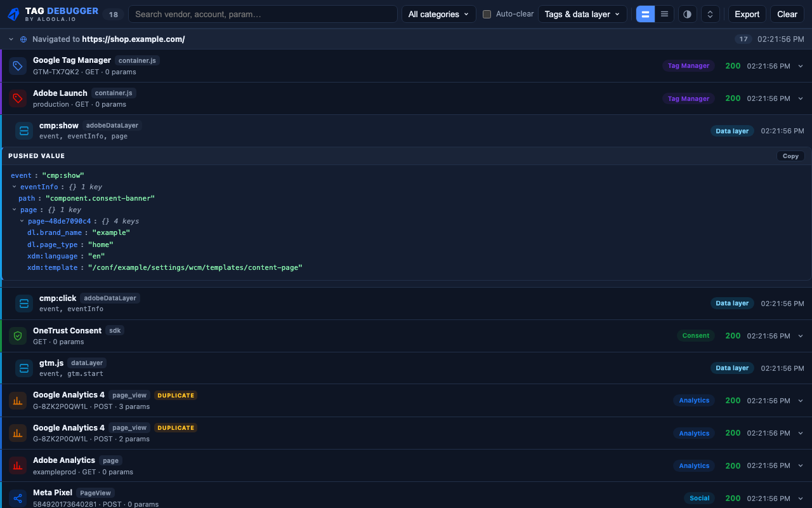Click the Data layer badge on cmp:show row
The width and height of the screenshot is (812, 508).
coord(732,131)
